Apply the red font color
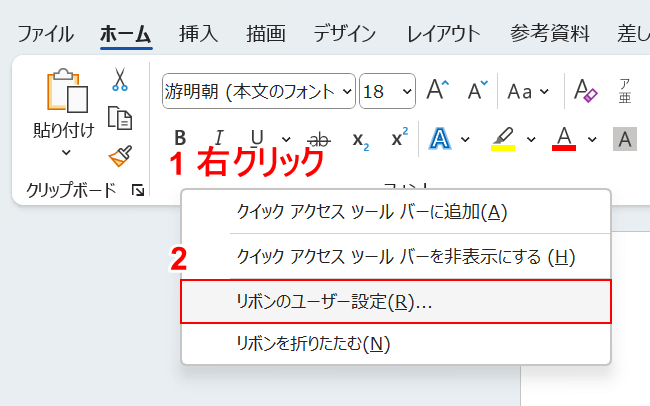Image resolution: width=650 pixels, height=406 pixels. 564,138
